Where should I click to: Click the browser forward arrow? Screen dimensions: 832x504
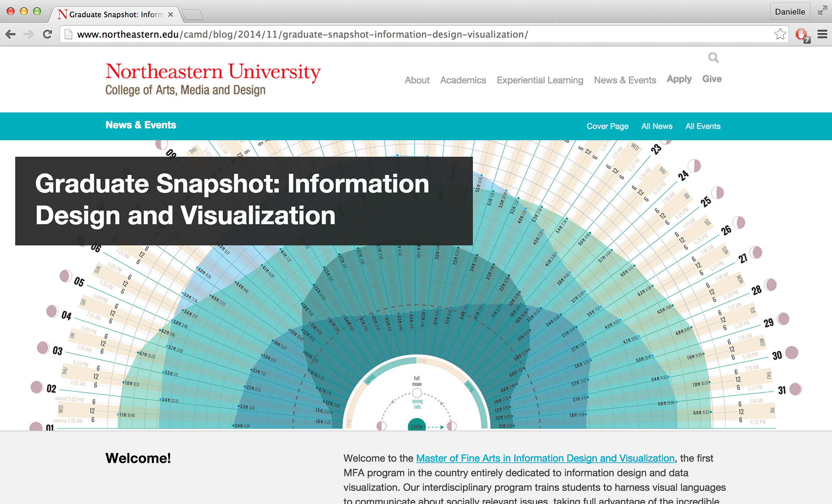[29, 34]
